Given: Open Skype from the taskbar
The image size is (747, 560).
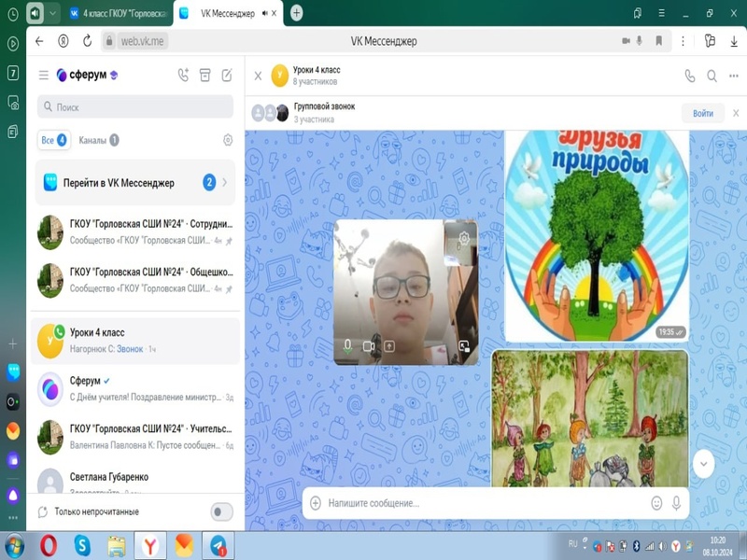Looking at the screenshot, I should pos(82,546).
